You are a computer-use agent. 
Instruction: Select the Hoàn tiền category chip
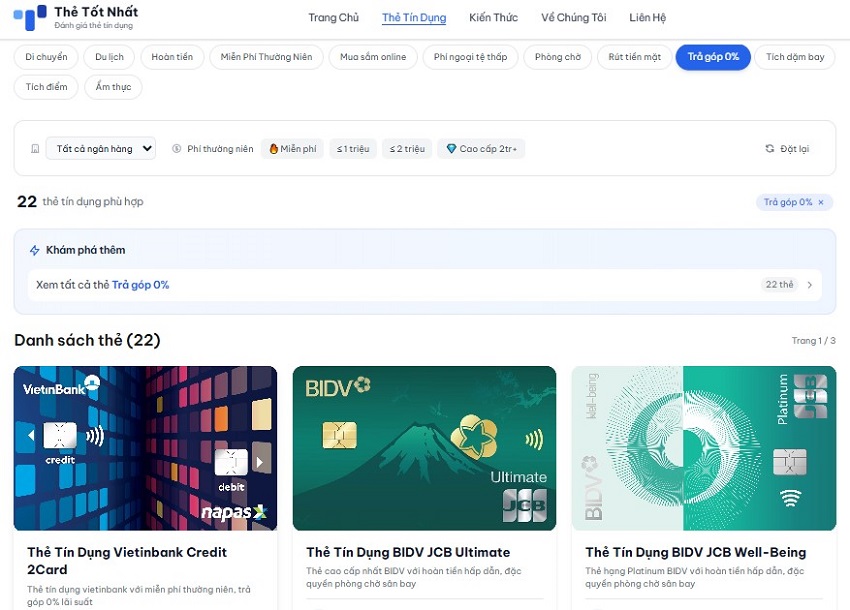(172, 57)
